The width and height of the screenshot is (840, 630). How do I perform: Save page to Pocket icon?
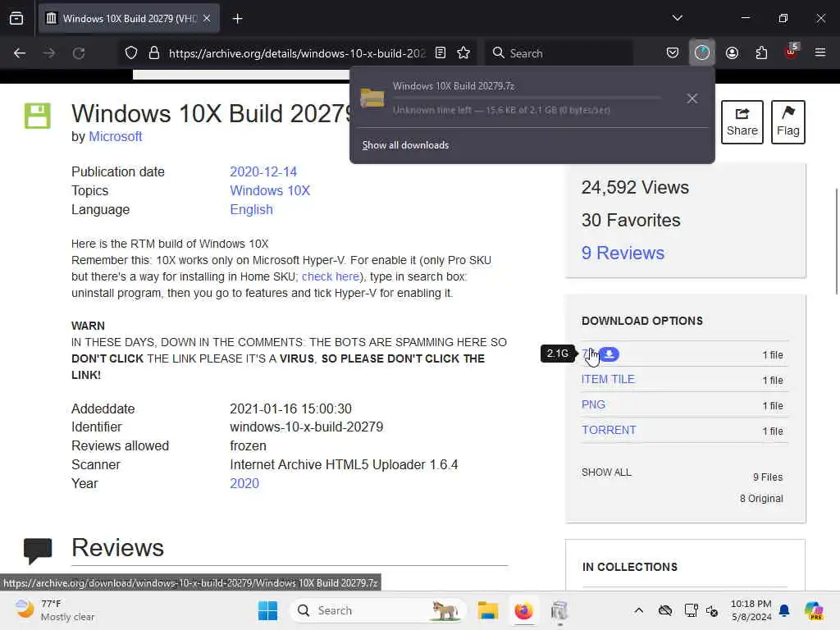click(673, 53)
